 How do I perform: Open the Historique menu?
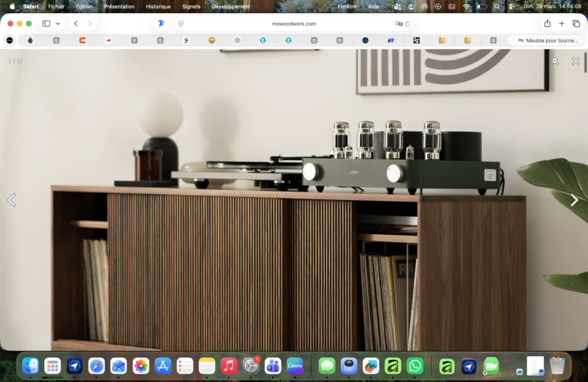click(x=158, y=6)
